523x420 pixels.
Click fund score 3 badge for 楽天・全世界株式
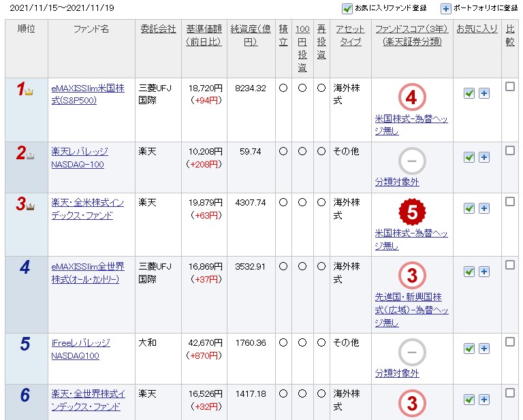pos(412,404)
